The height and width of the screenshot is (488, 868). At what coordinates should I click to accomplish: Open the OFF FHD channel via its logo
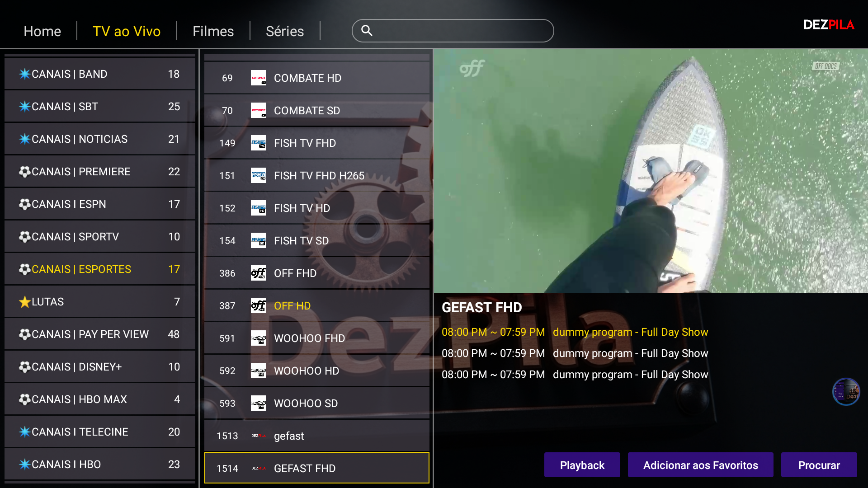click(258, 273)
